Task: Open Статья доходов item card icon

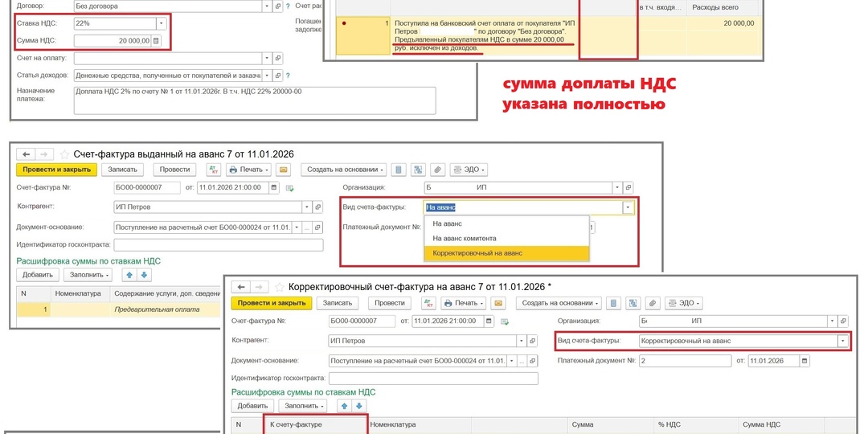Action: point(278,76)
